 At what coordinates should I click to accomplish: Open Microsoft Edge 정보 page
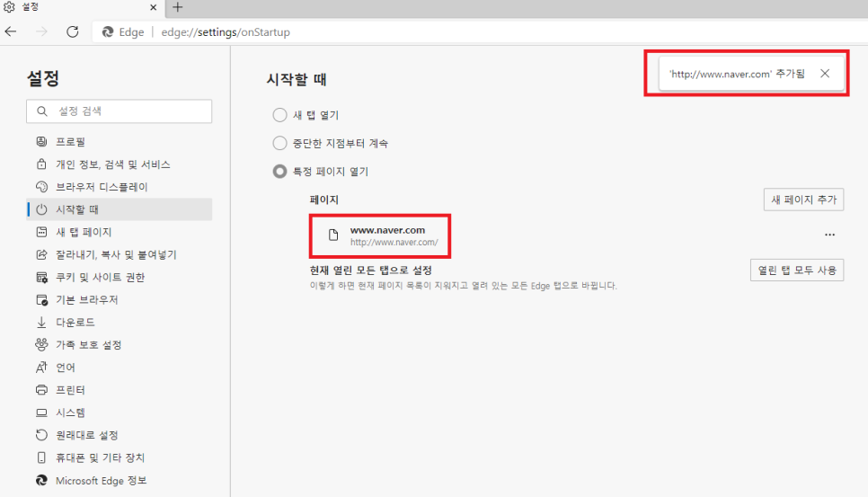(119, 481)
